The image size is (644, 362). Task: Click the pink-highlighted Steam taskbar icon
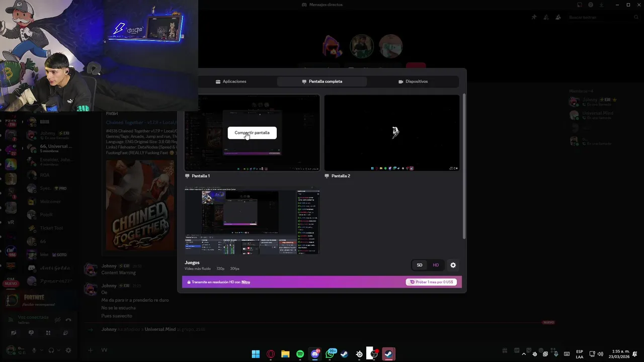tap(388, 354)
